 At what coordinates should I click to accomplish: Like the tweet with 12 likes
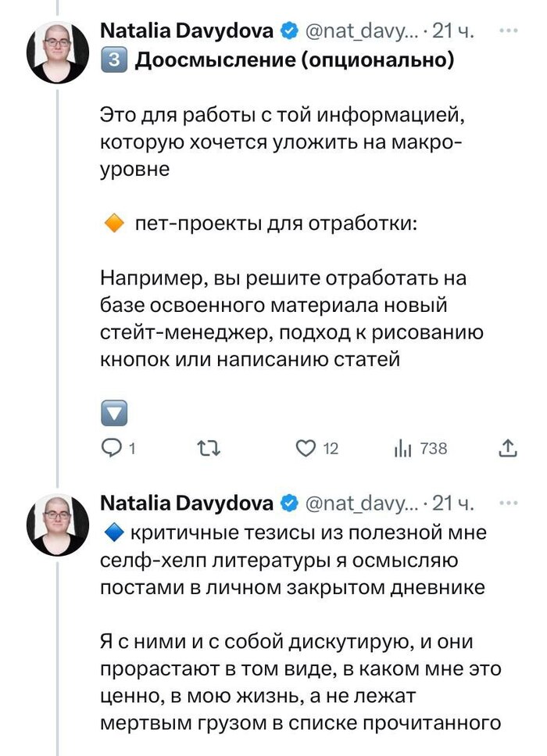point(306,448)
